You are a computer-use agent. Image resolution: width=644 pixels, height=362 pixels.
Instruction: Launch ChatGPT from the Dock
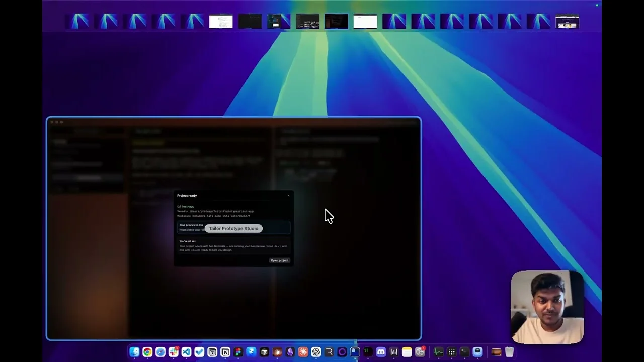pyautogui.click(x=316, y=352)
